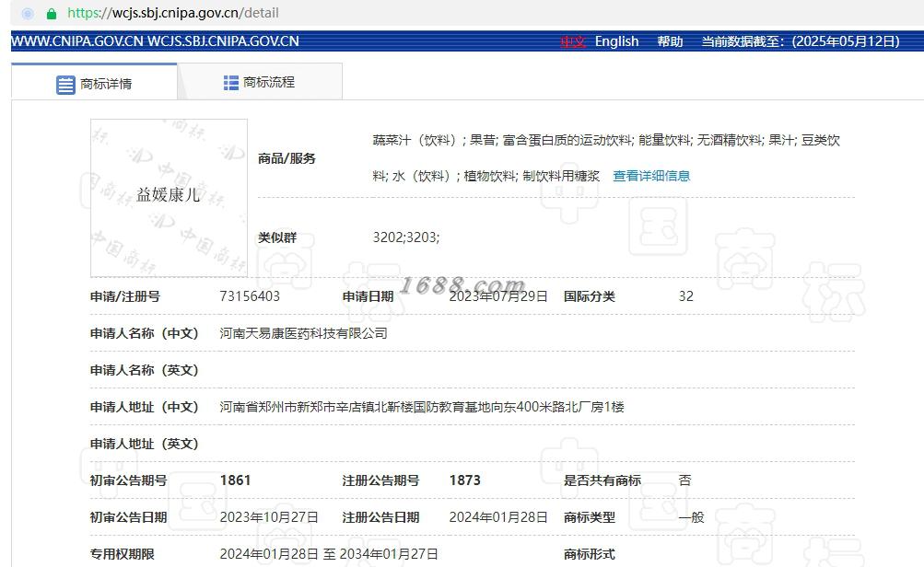Switch to the 商标流程 tab
The image size is (924, 567).
(x=260, y=82)
